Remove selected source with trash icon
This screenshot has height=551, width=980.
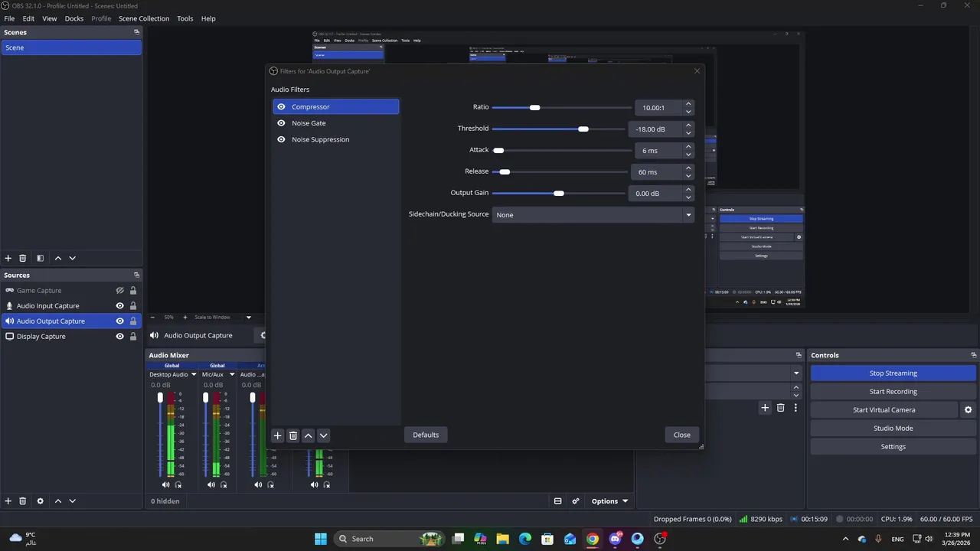point(23,501)
